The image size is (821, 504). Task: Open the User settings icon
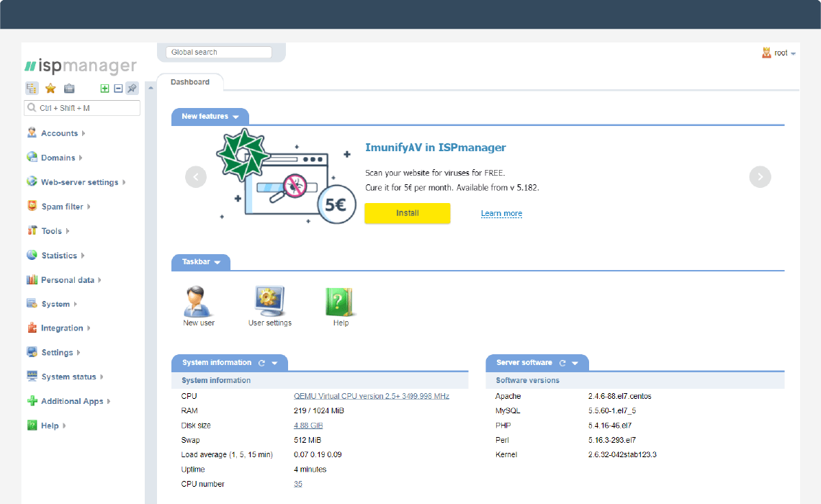coord(270,302)
